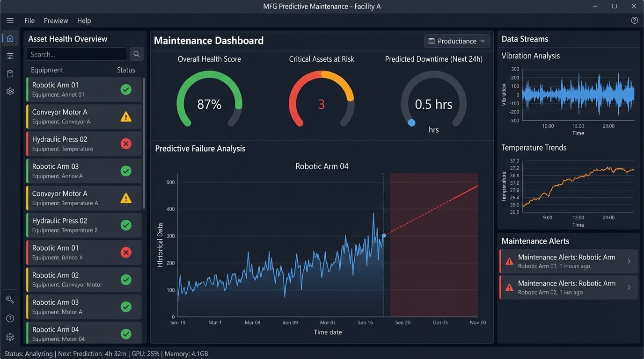Open the hamburger menu at top left
644x359 pixels.
[x=10, y=20]
